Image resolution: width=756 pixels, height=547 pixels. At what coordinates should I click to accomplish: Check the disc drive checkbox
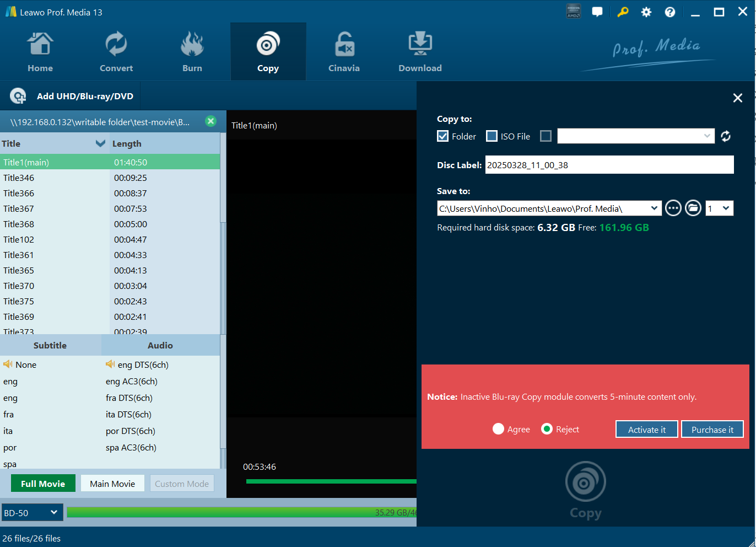click(546, 136)
